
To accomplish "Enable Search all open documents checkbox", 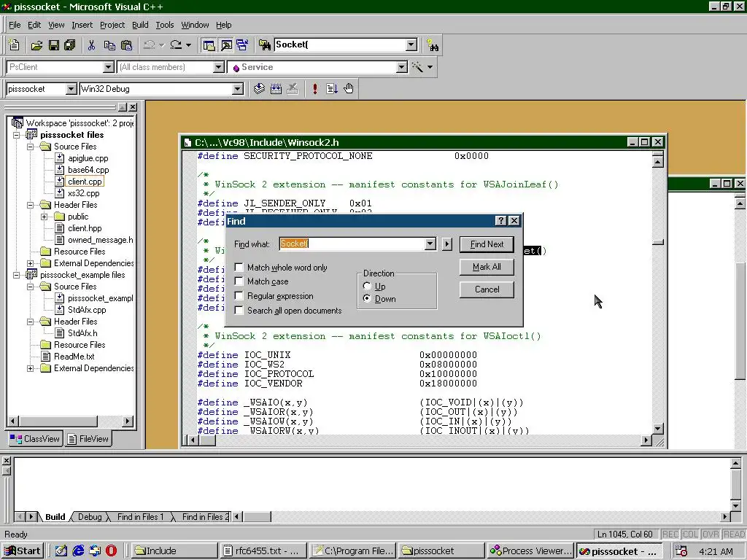I will [x=239, y=311].
